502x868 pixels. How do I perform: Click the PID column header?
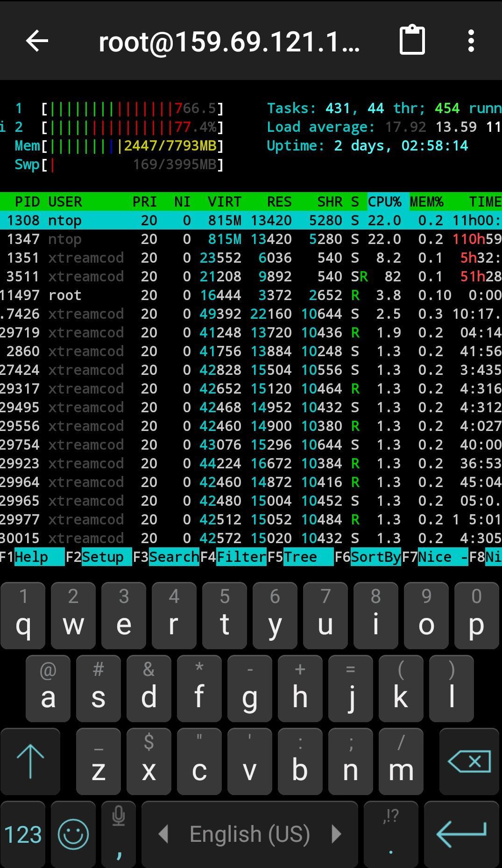(28, 201)
